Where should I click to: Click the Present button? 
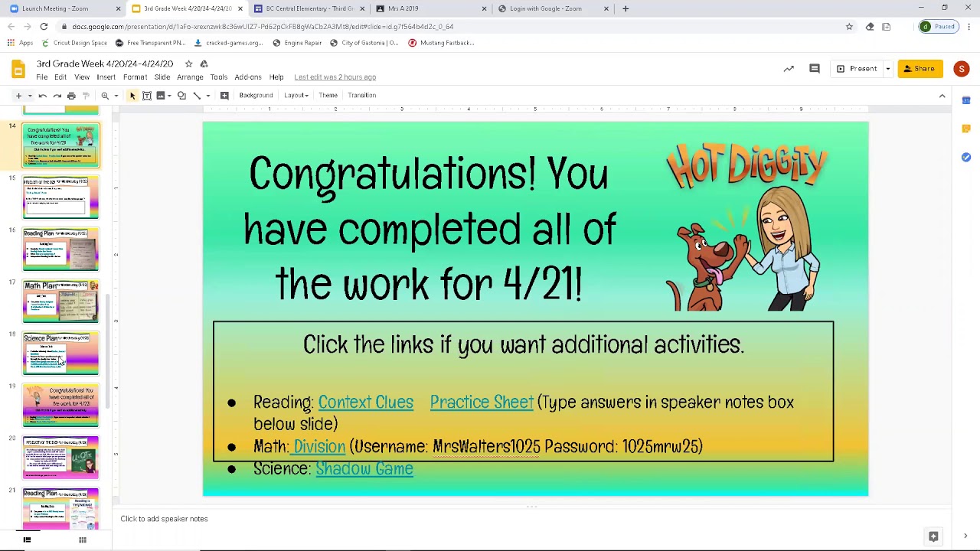pos(857,69)
